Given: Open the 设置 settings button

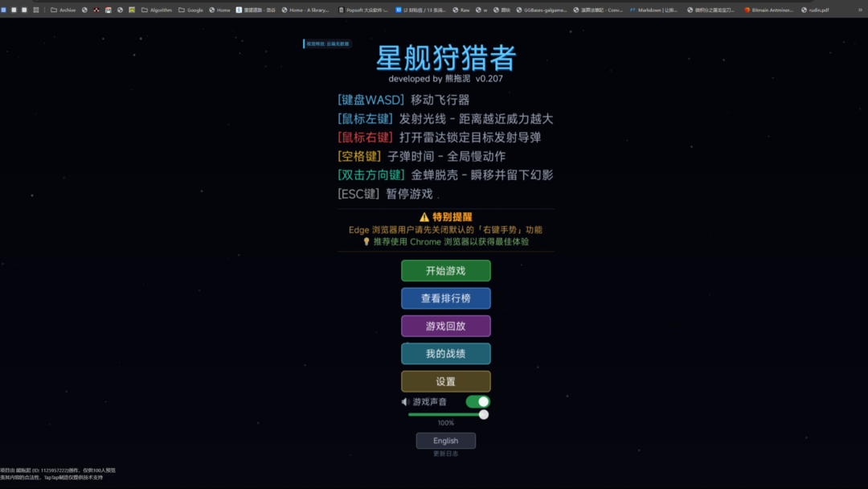Looking at the screenshot, I should click(x=445, y=381).
